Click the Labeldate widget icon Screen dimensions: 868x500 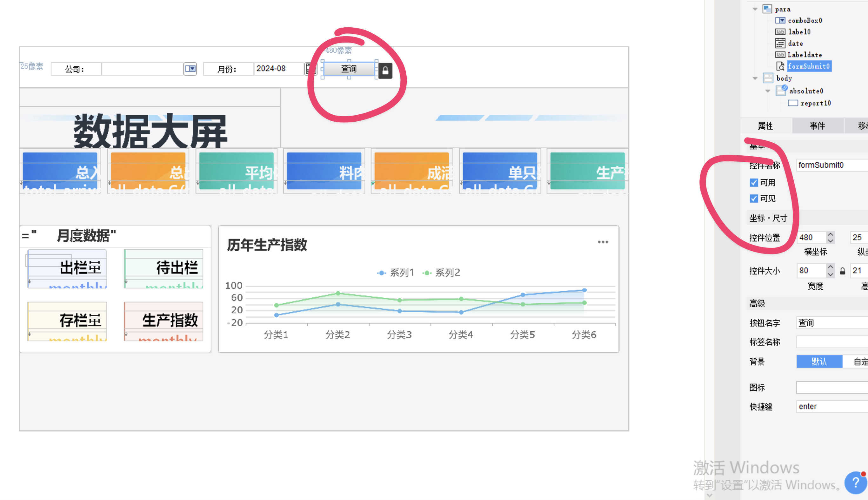coord(780,55)
